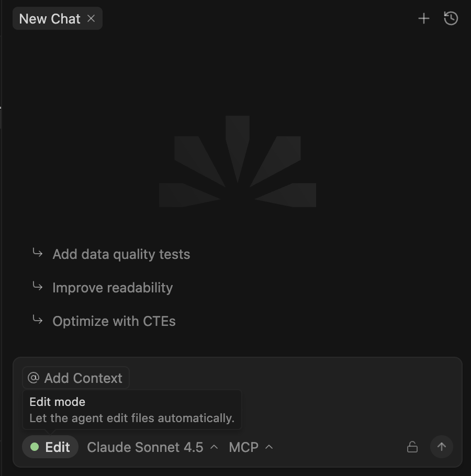The width and height of the screenshot is (471, 476).
Task: Click the arrow icon beside Add data quality tests
Action: 37,254
